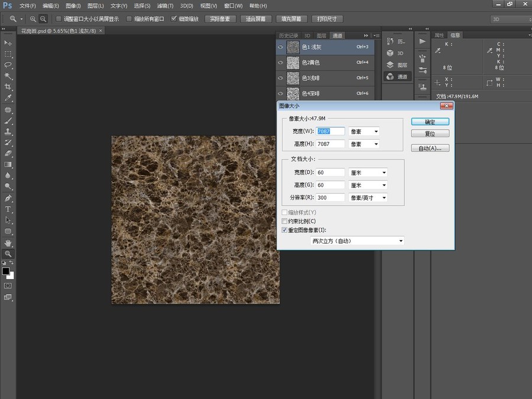This screenshot has width=532, height=399.
Task: Click the 实际像素 button
Action: tap(220, 19)
